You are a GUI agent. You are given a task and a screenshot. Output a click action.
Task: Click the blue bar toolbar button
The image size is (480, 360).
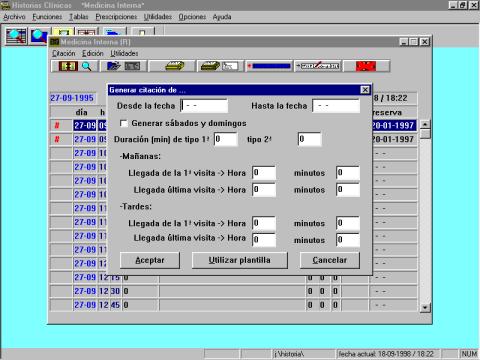(269, 66)
